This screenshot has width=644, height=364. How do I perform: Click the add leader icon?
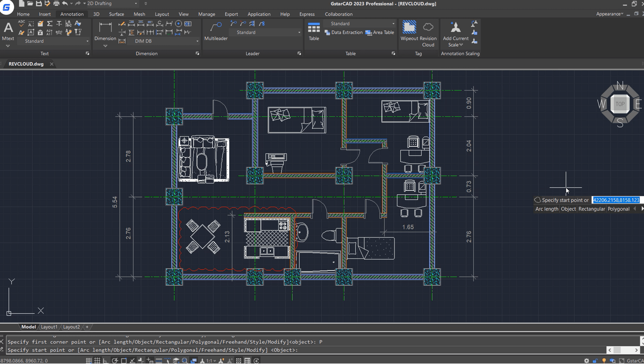tap(233, 24)
